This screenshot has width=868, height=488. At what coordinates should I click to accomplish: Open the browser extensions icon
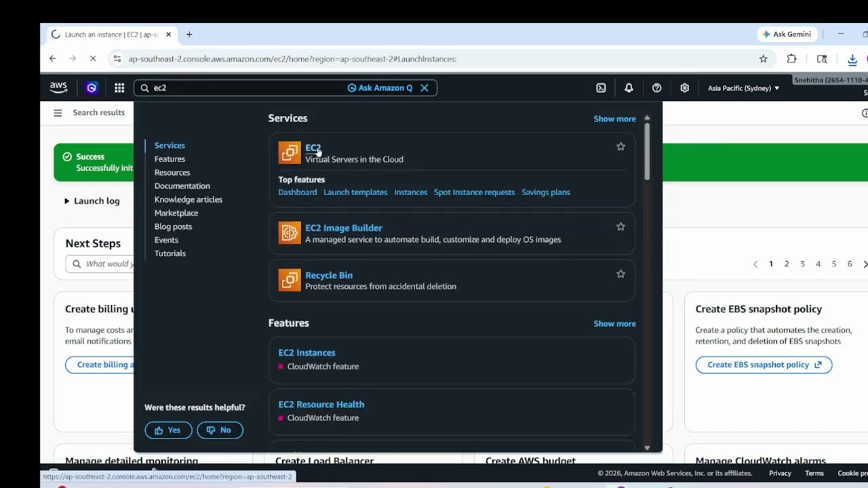pyautogui.click(x=791, y=59)
